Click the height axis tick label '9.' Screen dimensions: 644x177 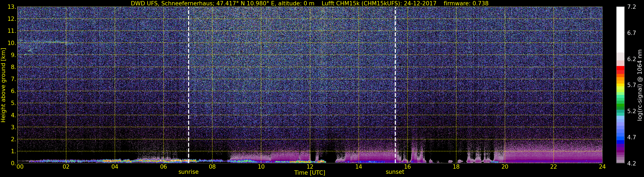click(x=13, y=55)
